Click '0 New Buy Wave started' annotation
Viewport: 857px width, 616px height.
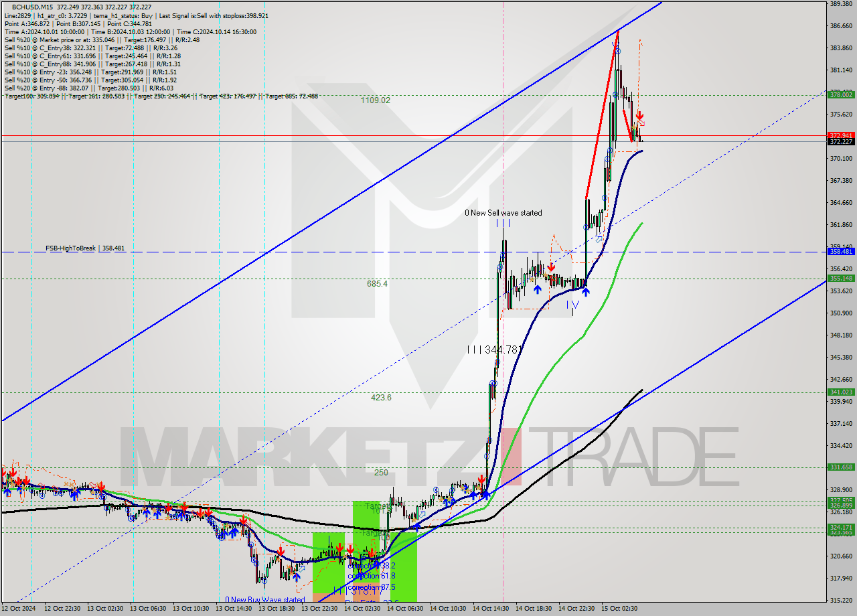pos(265,600)
